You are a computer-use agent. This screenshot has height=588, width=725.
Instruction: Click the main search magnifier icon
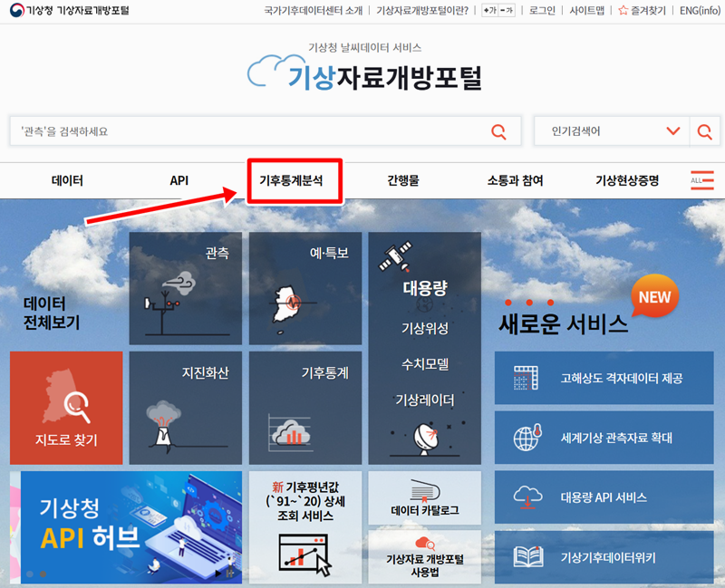click(x=498, y=131)
